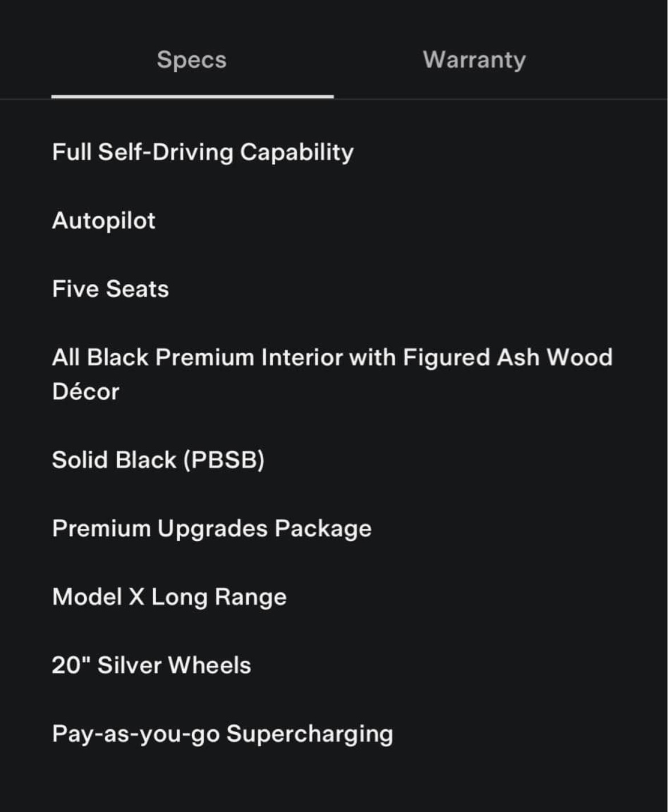Click the words Long Range
This screenshot has width=668, height=812.
(x=219, y=597)
